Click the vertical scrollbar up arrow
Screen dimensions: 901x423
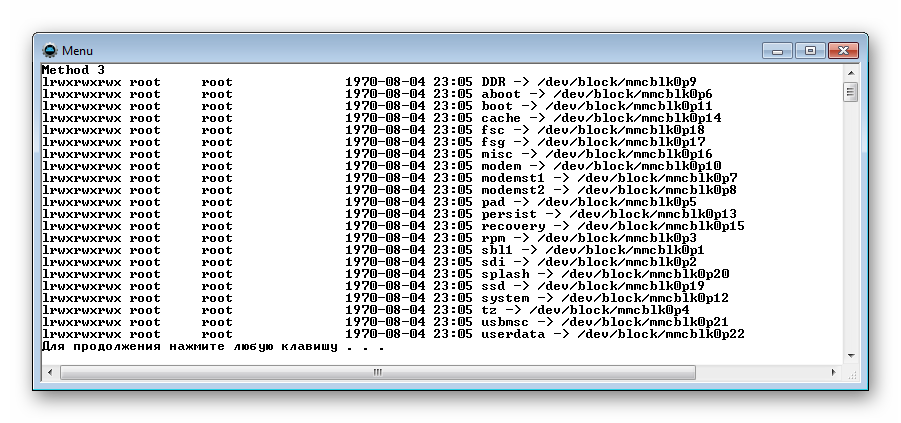(852, 72)
